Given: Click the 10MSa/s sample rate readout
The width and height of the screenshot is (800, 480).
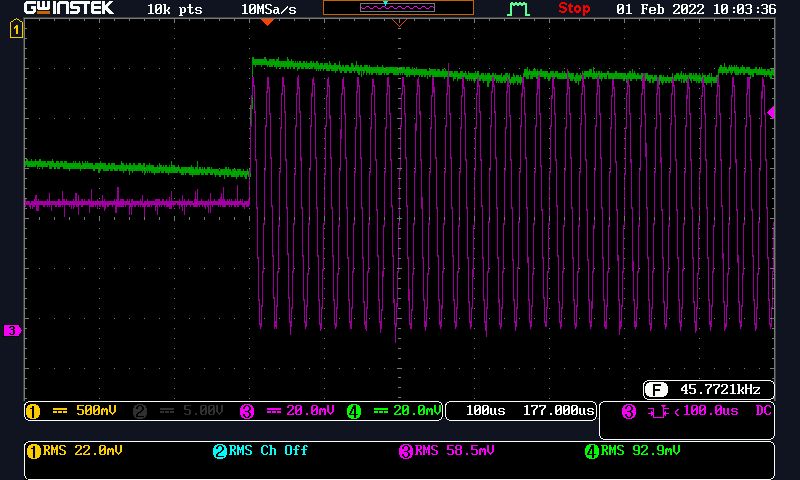Looking at the screenshot, I should [268, 9].
